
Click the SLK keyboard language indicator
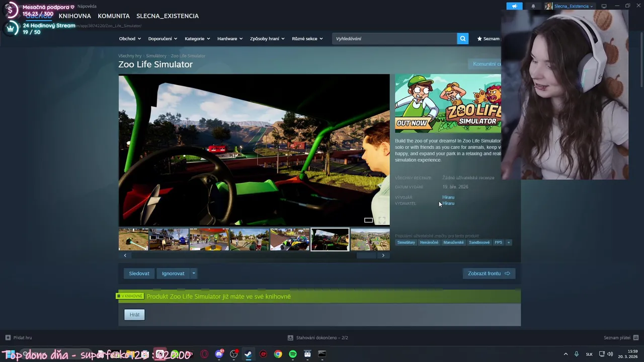click(589, 354)
